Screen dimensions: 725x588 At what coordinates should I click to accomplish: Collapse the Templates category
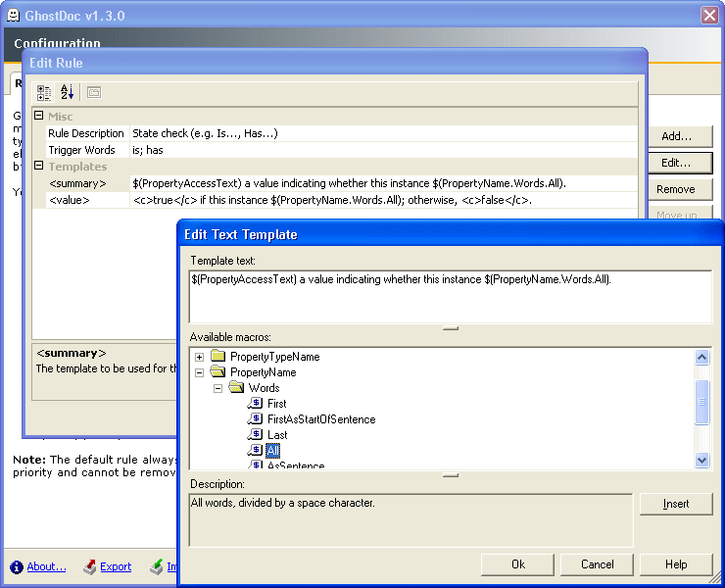[x=39, y=166]
